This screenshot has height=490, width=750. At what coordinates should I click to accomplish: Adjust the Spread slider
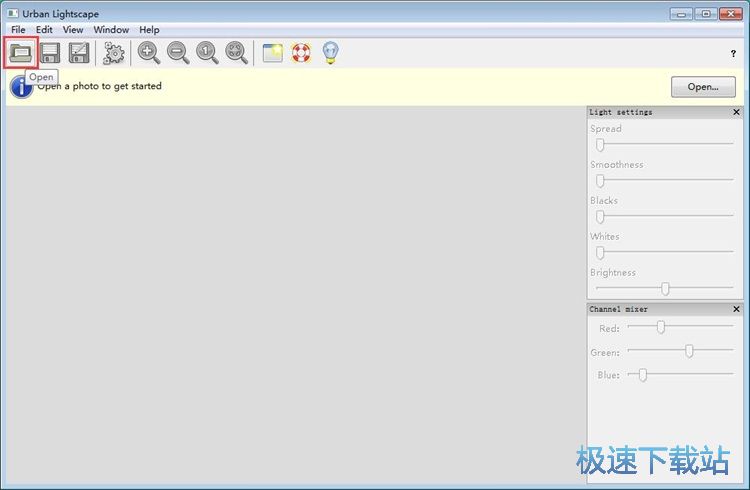click(665, 144)
